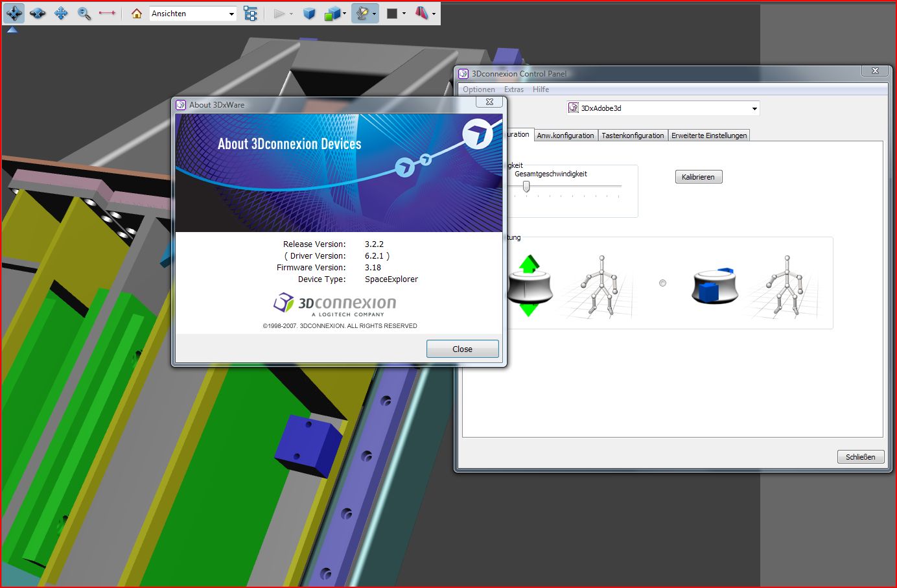Click the Home default view icon
897x588 pixels.
(137, 13)
